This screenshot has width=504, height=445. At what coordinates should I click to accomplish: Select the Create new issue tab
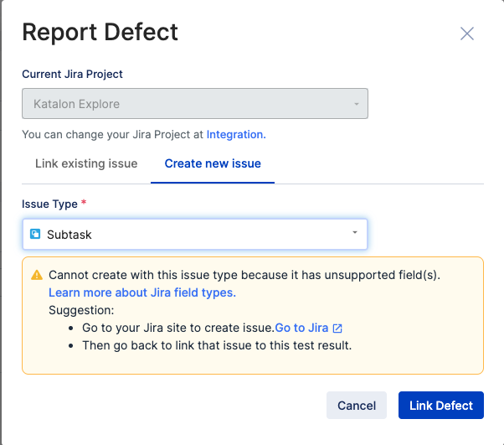click(x=213, y=163)
